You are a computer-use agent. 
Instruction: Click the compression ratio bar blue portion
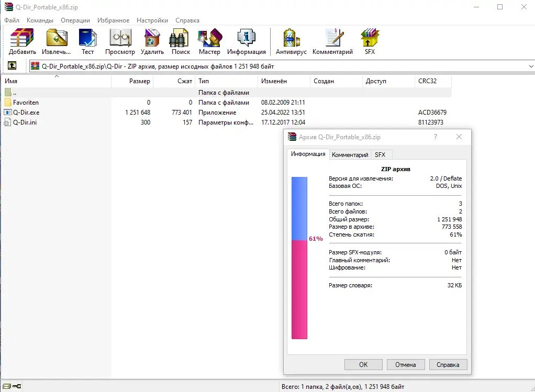tap(299, 208)
